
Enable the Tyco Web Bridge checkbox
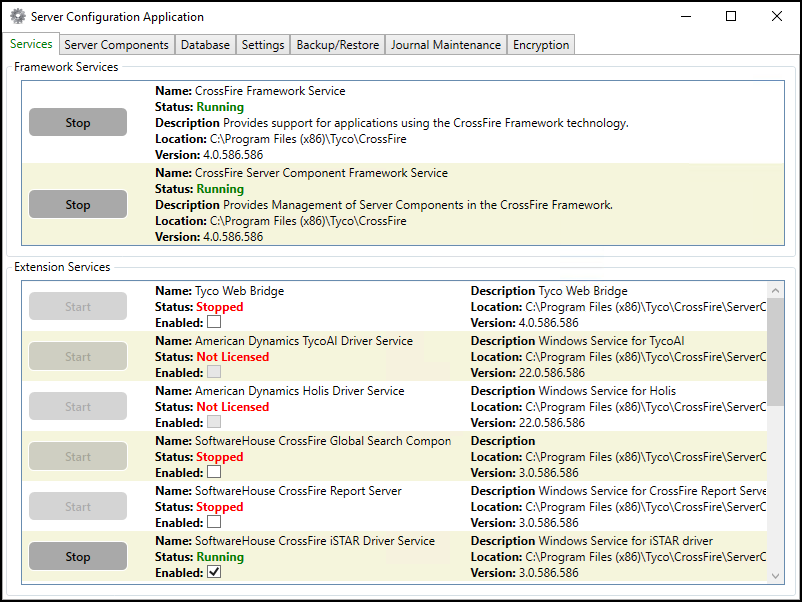[214, 323]
